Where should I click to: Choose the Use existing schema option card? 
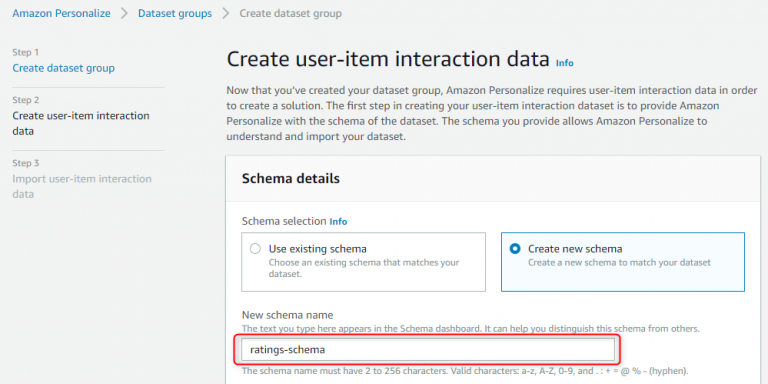point(363,262)
